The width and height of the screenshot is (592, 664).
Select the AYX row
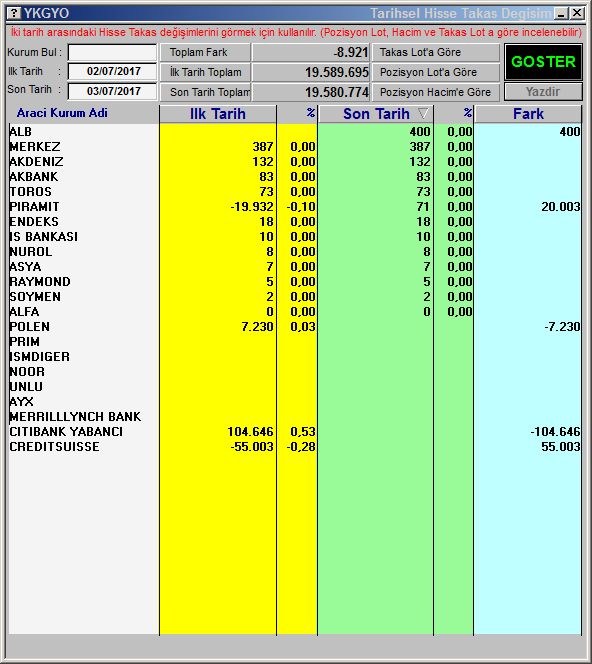(x=295, y=402)
